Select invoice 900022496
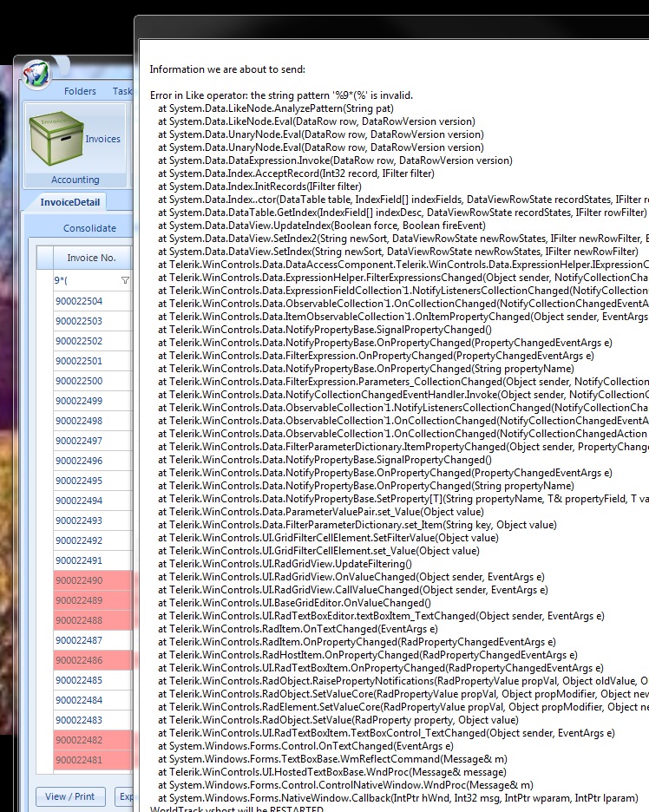This screenshot has width=649, height=812. tap(92, 461)
